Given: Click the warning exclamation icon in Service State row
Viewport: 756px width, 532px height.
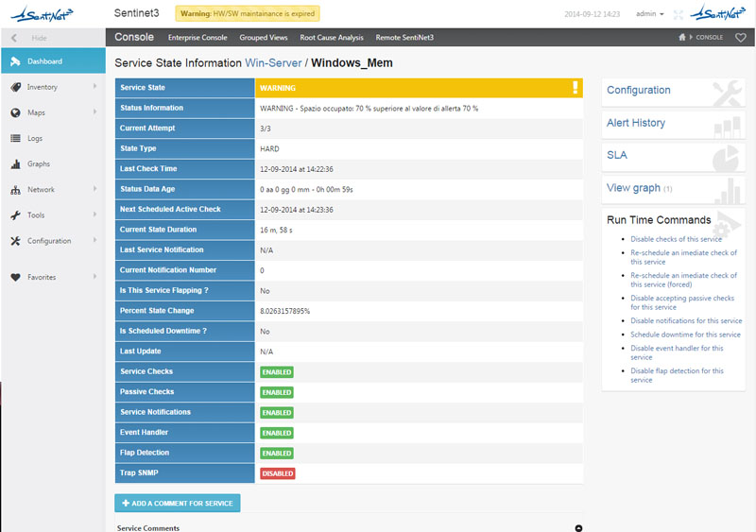Looking at the screenshot, I should click(575, 87).
